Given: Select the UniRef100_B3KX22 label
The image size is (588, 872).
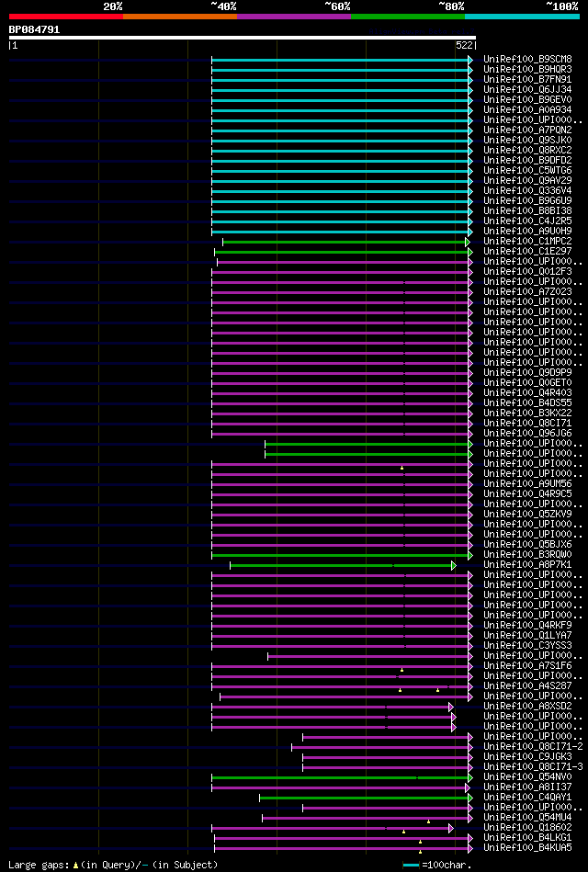Looking at the screenshot, I should 527,413.
